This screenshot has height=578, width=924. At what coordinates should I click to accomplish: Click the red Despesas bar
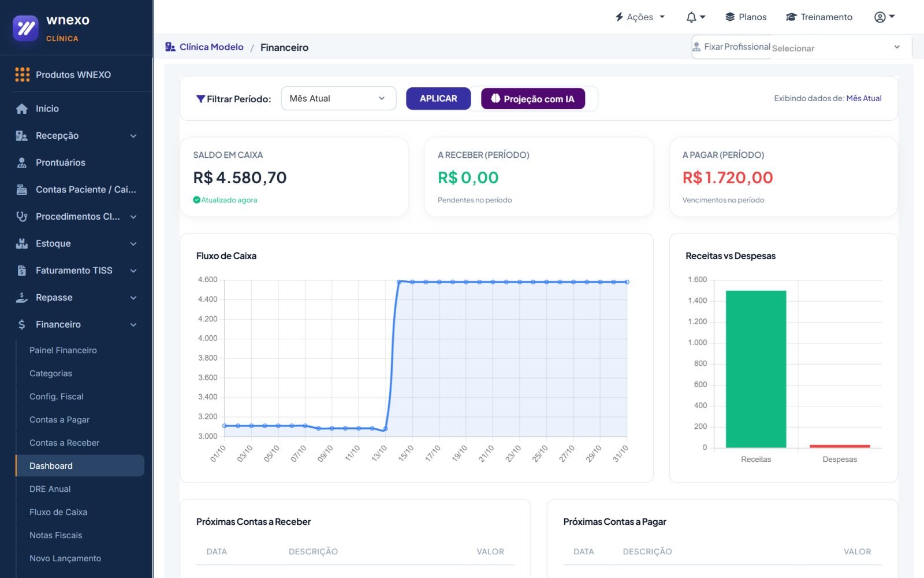pyautogui.click(x=840, y=446)
